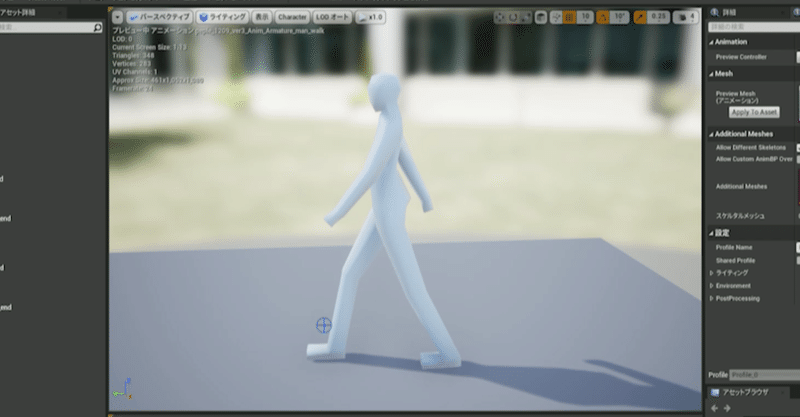
Task: Click the UV Channels: 1 viewport stat
Action: click(135, 72)
